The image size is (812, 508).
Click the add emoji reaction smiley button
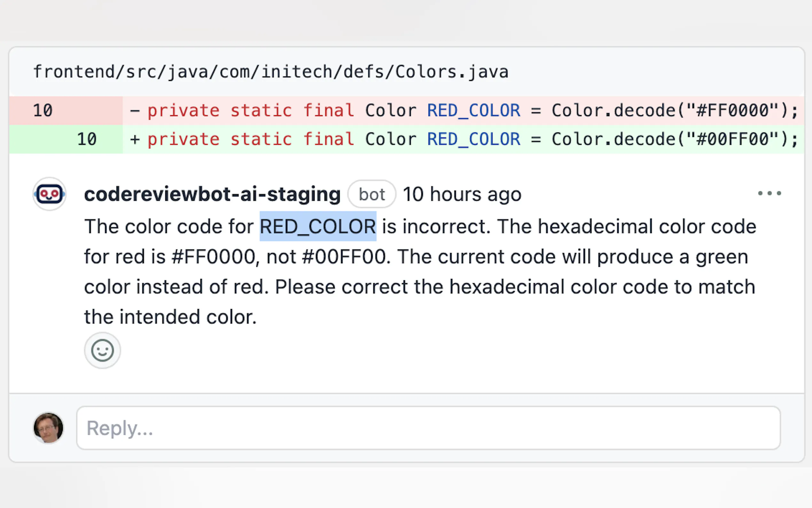point(102,350)
